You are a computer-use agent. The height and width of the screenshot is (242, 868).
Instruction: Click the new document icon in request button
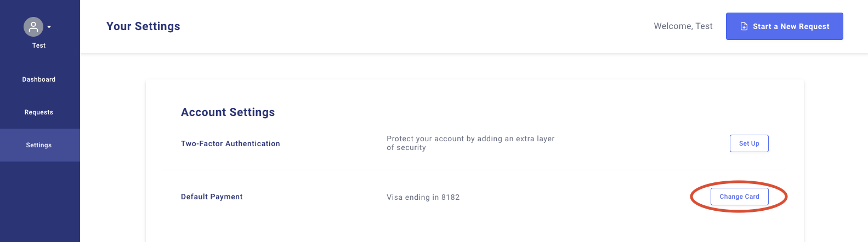coord(744,26)
